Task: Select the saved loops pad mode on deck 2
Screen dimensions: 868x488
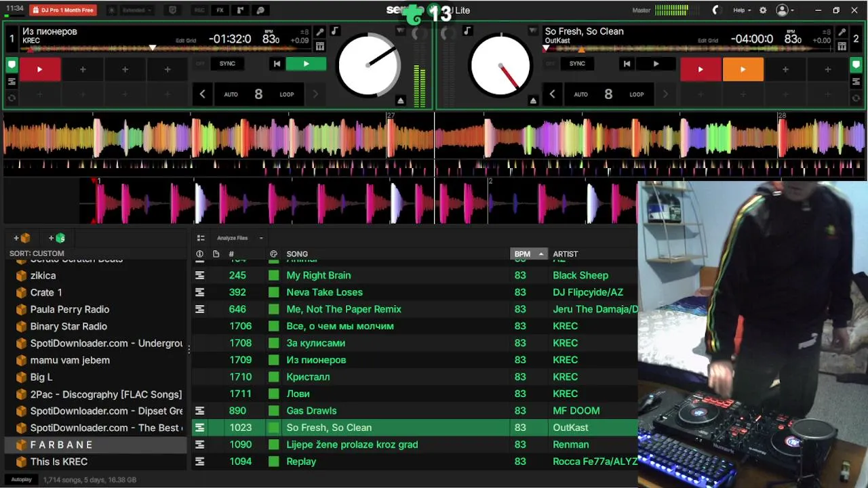Action: pyautogui.click(x=857, y=81)
